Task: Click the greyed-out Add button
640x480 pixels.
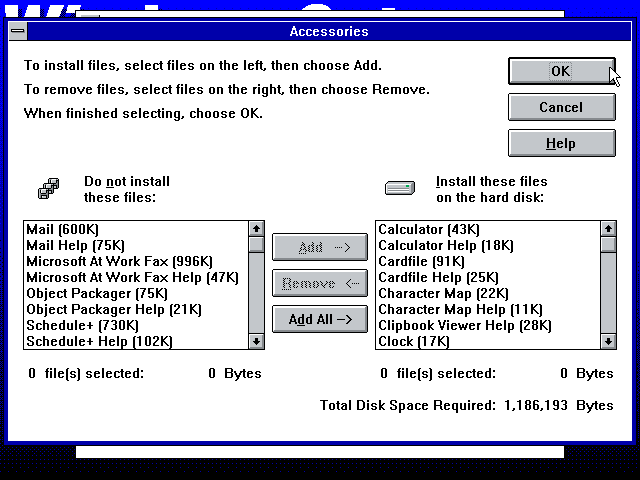Action: pos(320,247)
